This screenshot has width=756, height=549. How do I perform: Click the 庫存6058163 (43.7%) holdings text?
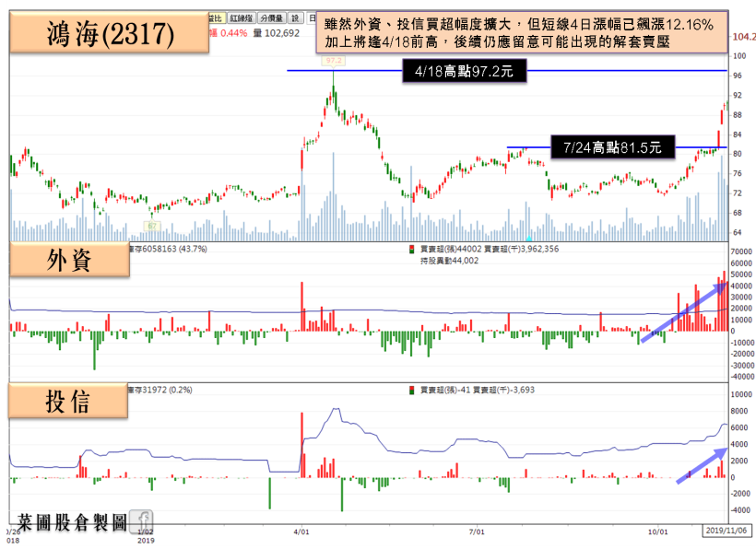[169, 249]
